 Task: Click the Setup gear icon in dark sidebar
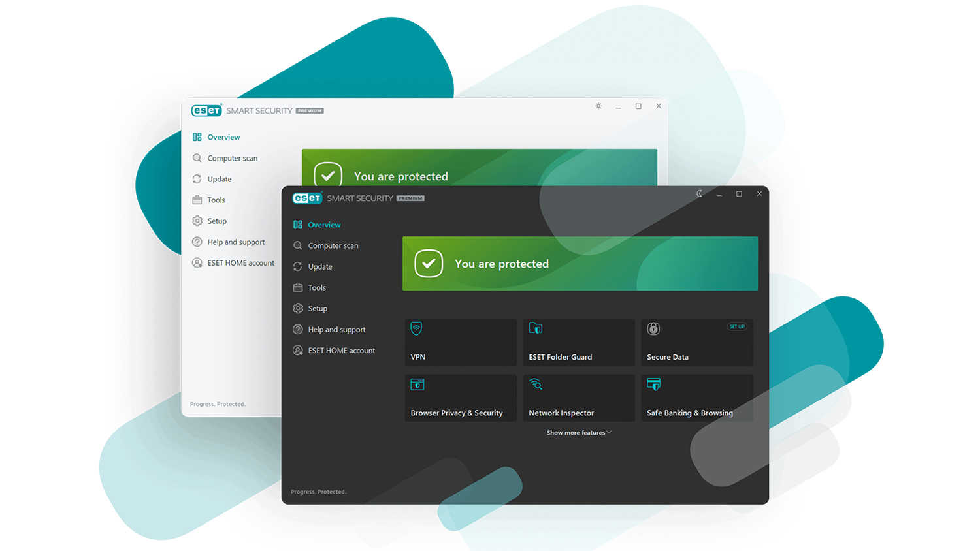click(298, 308)
